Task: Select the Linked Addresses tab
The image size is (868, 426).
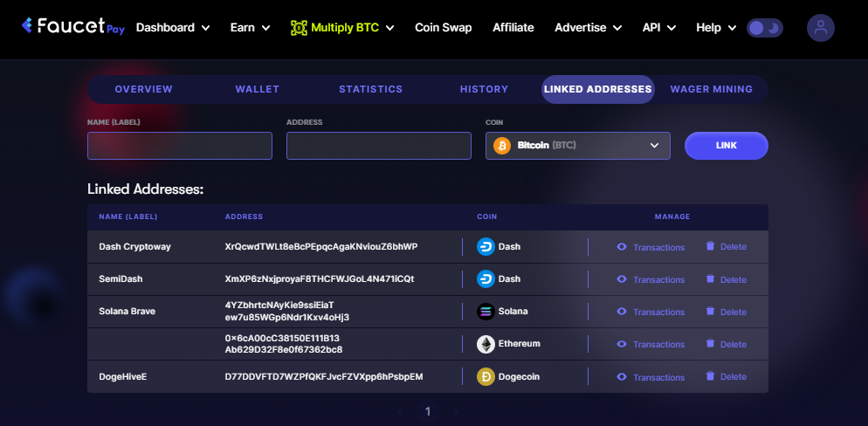Action: (x=598, y=89)
